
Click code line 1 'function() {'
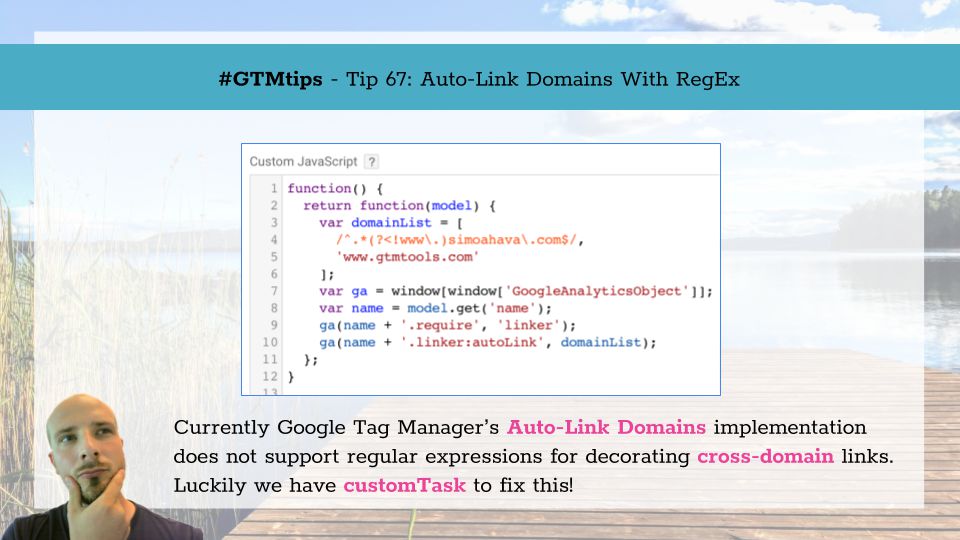click(x=335, y=189)
